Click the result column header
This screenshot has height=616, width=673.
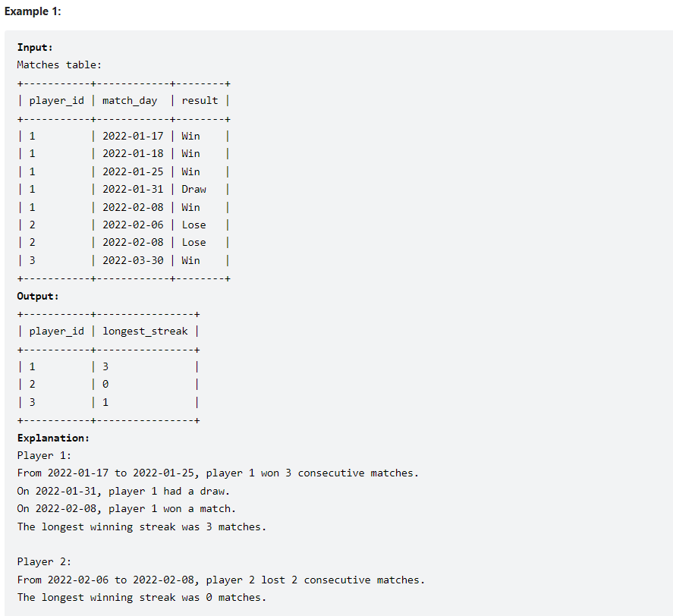pos(200,100)
